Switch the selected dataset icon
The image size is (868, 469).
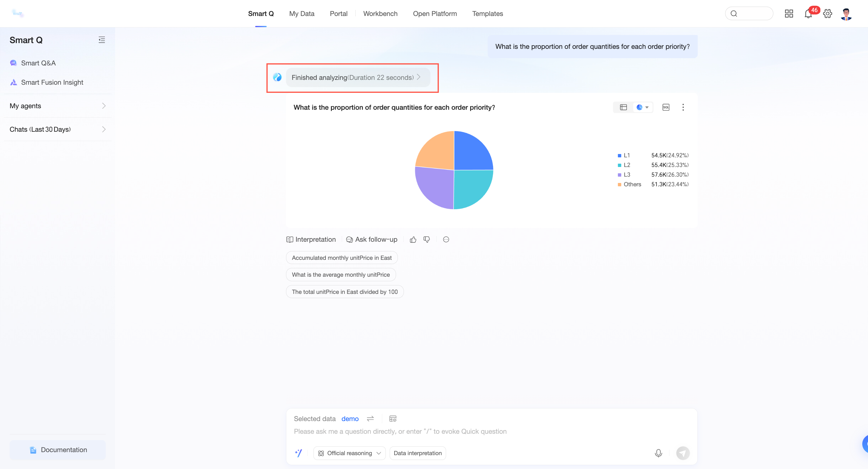pos(370,418)
